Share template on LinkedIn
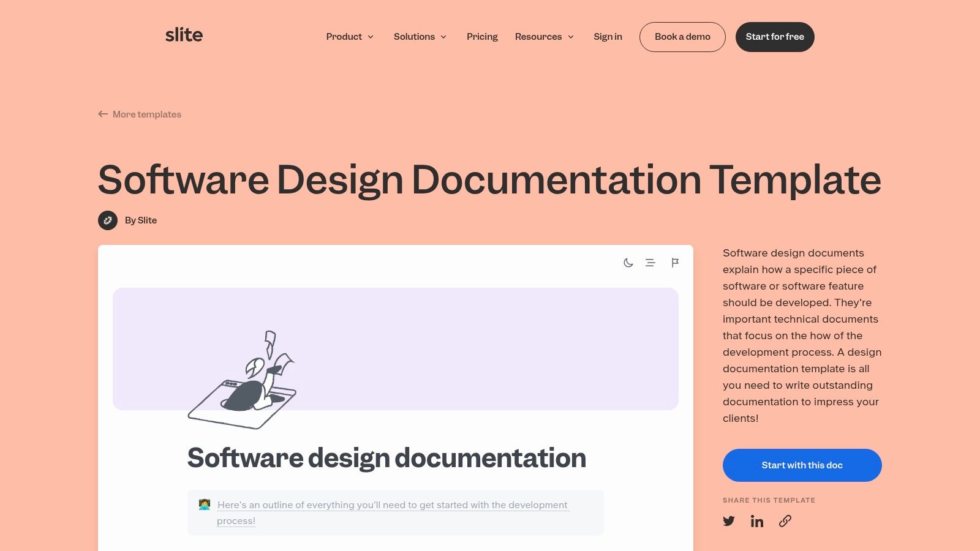 click(x=757, y=521)
